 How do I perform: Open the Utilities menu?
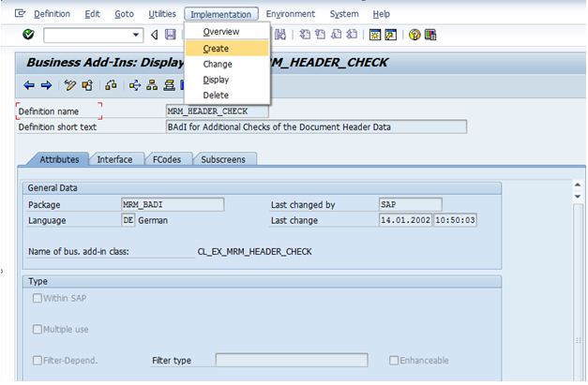click(162, 14)
